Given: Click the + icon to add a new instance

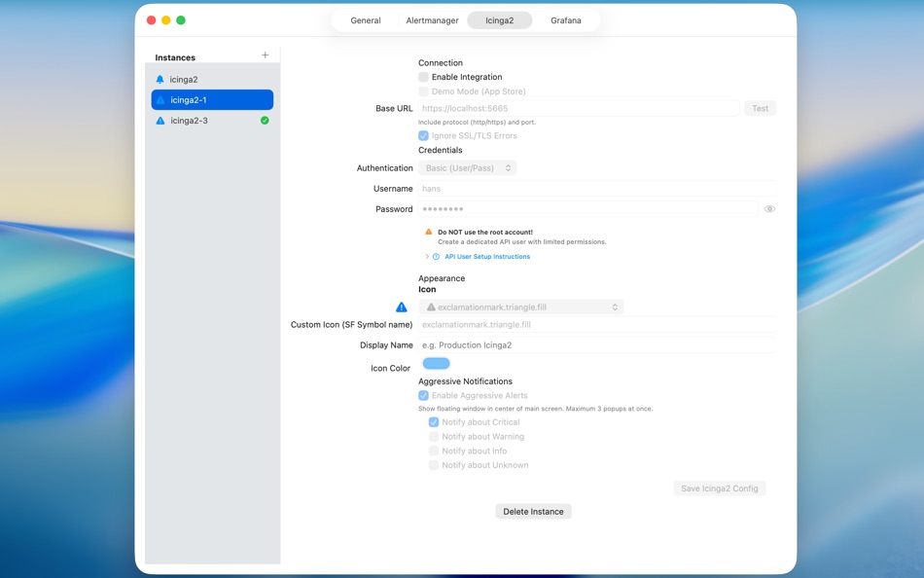Looking at the screenshot, I should [x=265, y=55].
